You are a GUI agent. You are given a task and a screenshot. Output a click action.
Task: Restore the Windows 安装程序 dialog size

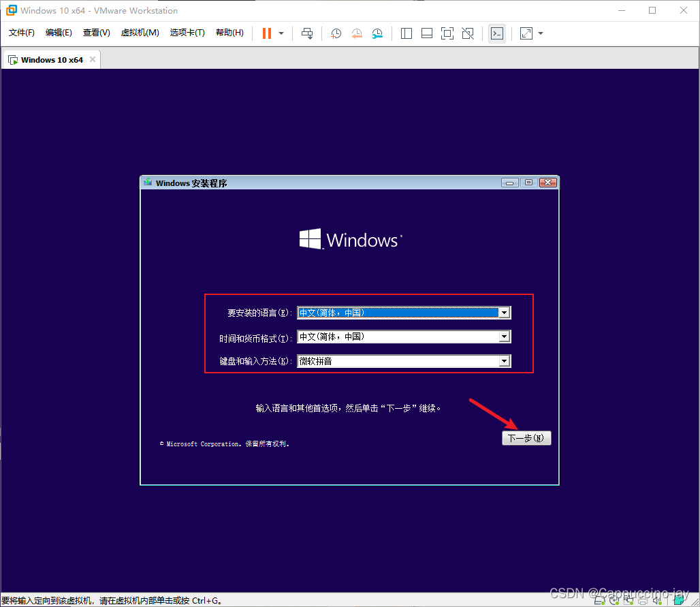pyautogui.click(x=528, y=183)
